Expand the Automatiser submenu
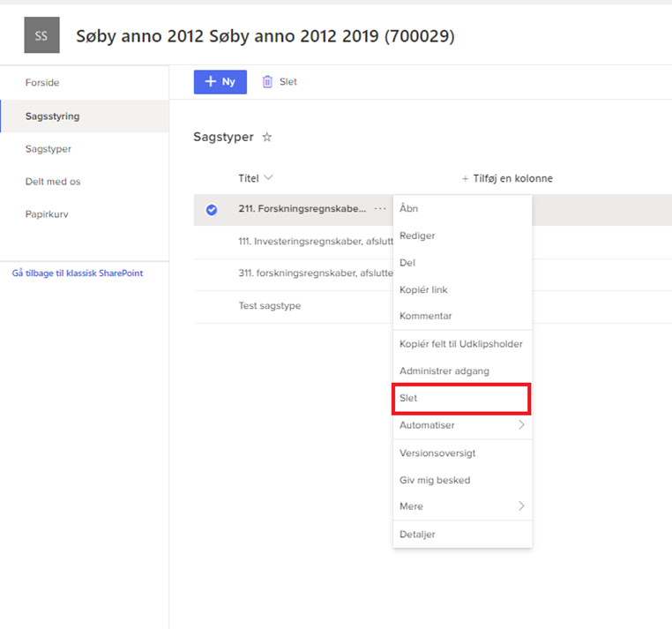 [520, 425]
